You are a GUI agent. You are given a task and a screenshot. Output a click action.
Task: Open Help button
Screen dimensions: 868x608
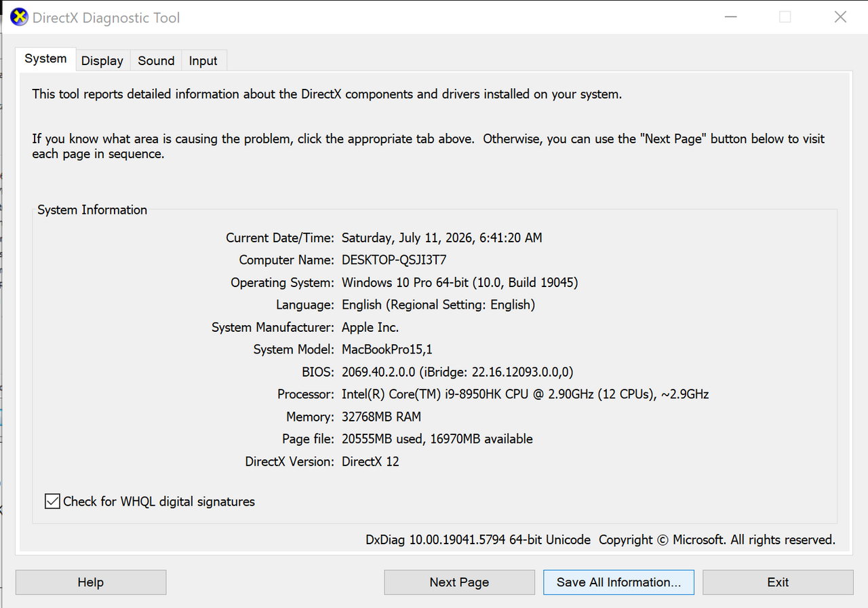(x=91, y=582)
